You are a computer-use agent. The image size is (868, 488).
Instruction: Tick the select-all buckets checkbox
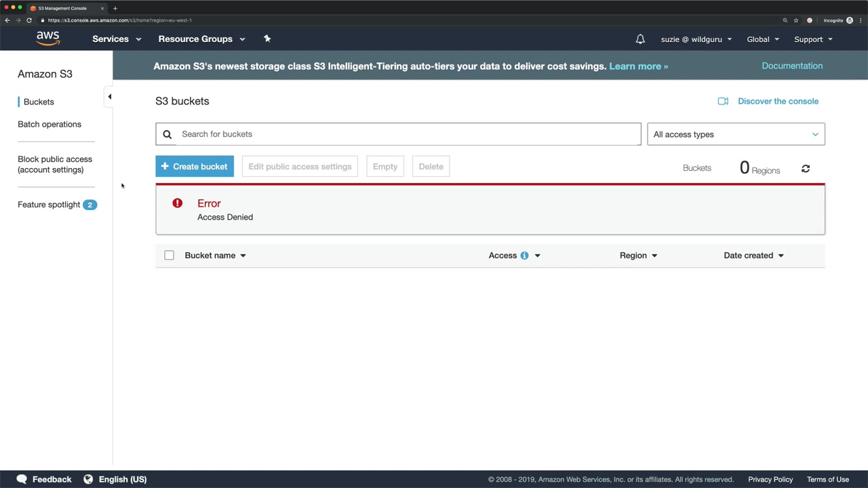pyautogui.click(x=169, y=256)
